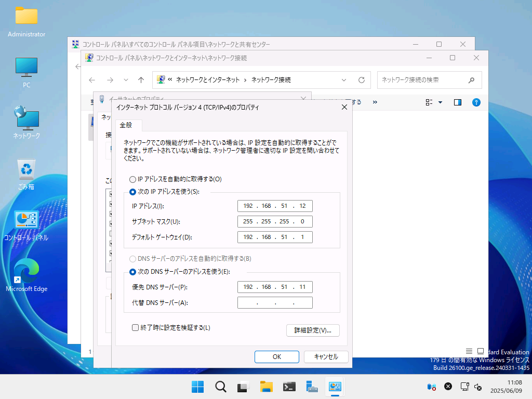Click the IP アドレス input field
The height and width of the screenshot is (399, 532).
275,206
